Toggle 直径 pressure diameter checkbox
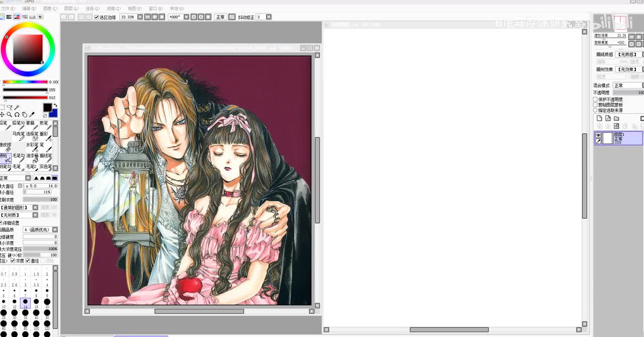The image size is (644, 337). coord(28,261)
